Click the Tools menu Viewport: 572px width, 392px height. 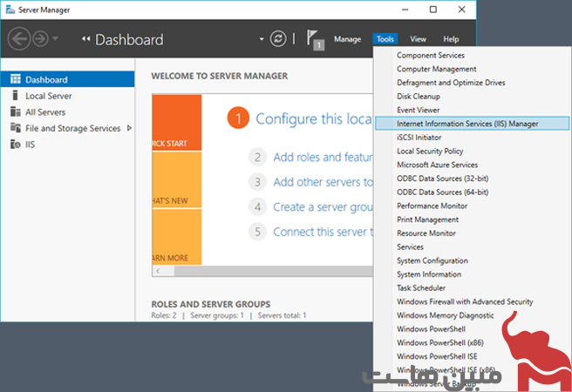click(385, 39)
